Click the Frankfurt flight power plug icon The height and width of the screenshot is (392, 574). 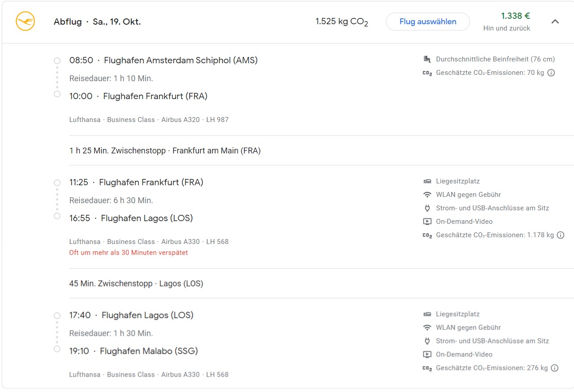click(427, 208)
